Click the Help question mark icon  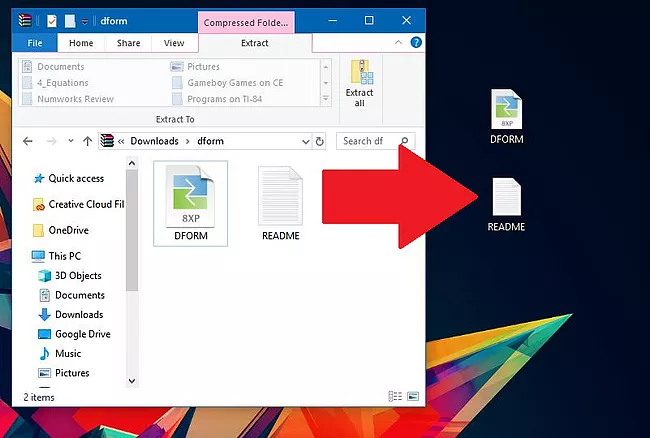coord(416,43)
